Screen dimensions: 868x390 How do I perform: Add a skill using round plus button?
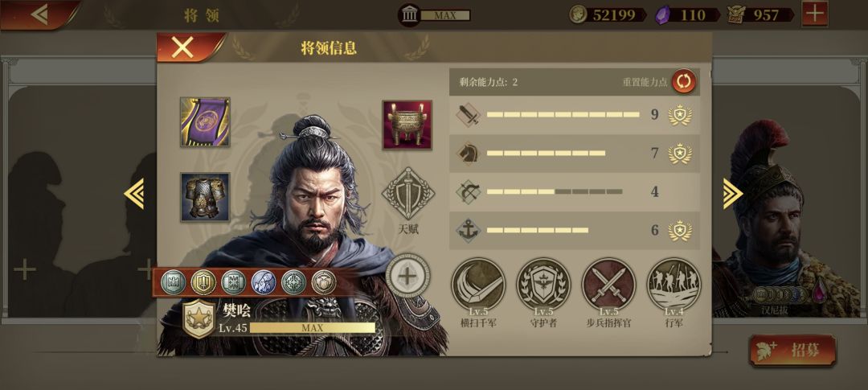pyautogui.click(x=407, y=275)
